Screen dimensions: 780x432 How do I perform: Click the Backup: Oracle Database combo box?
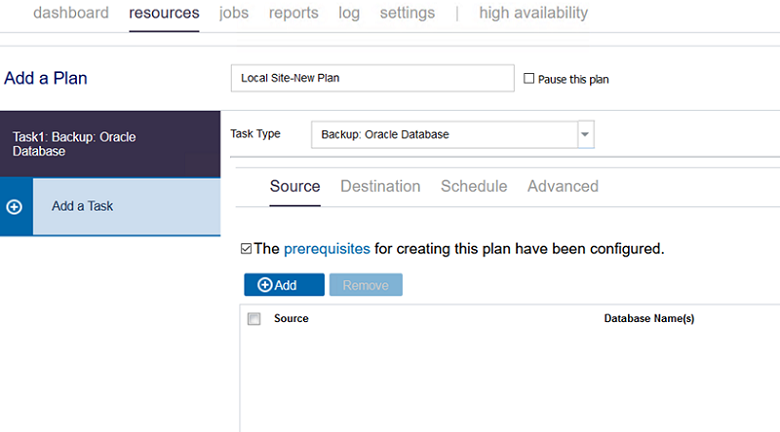444,134
